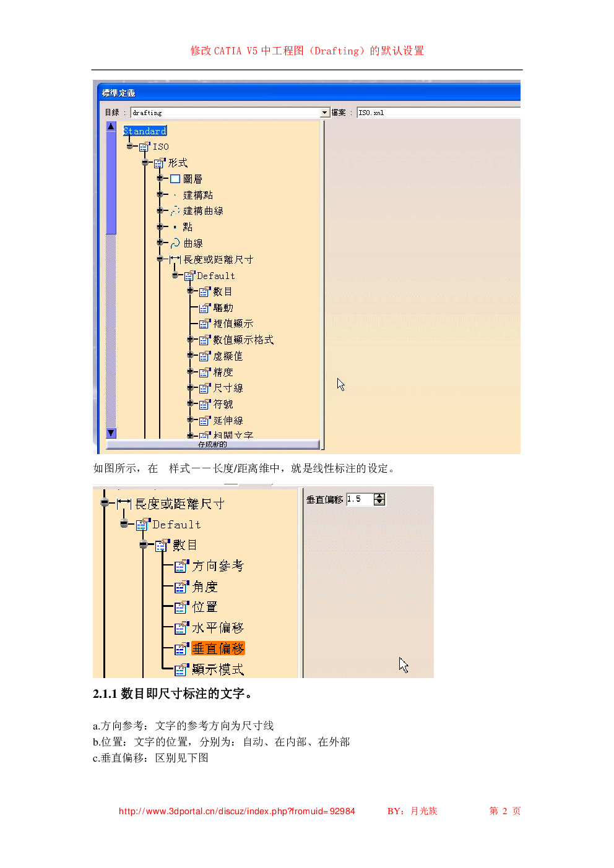Select the highlighted 垂直偏移 tree label

point(218,648)
